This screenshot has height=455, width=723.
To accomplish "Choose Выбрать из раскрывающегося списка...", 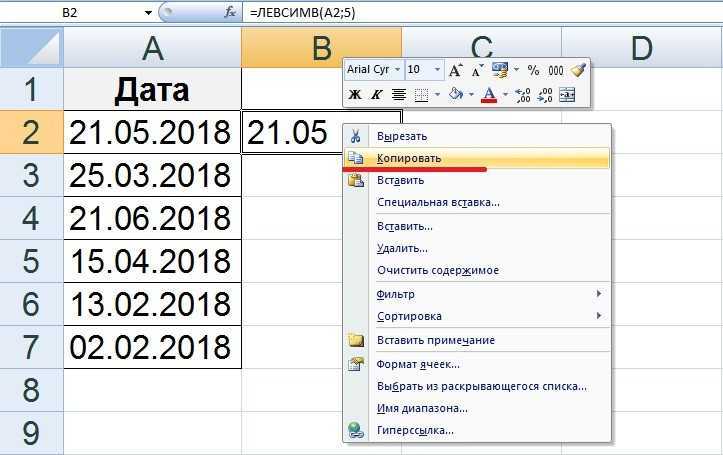I will [x=477, y=386].
